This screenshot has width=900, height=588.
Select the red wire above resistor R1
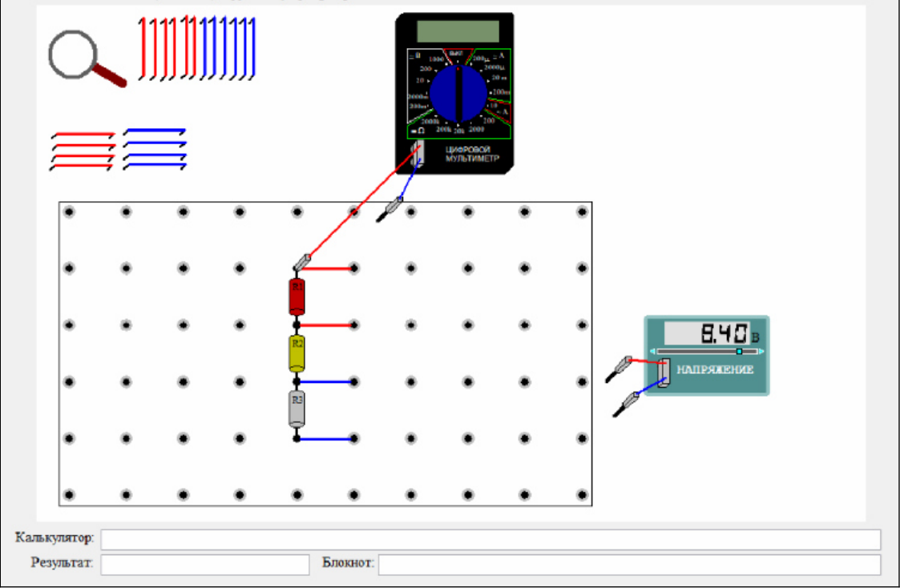point(327,268)
